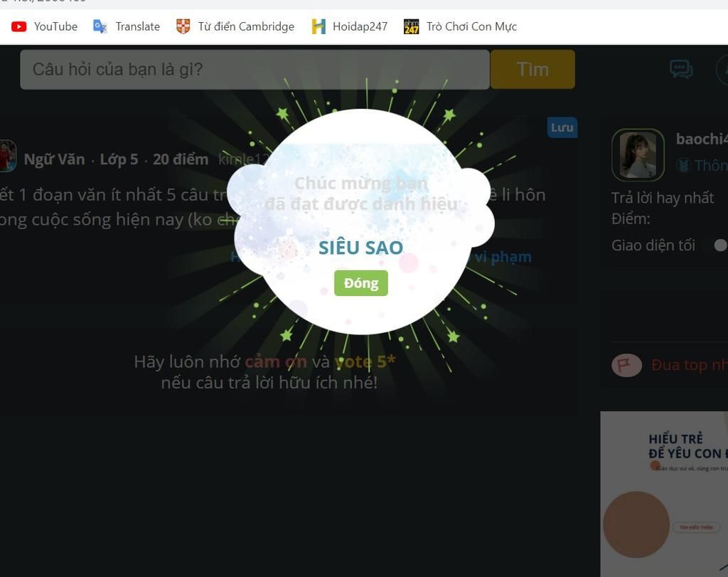Open Trò Chơi Con Mực bookmark
Image resolution: width=728 pixels, height=577 pixels.
460,26
